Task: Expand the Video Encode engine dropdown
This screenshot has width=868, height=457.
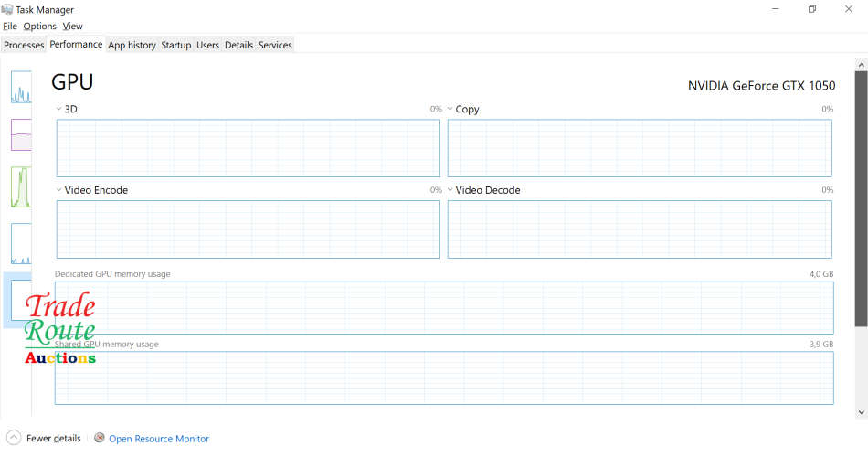Action: (x=59, y=190)
